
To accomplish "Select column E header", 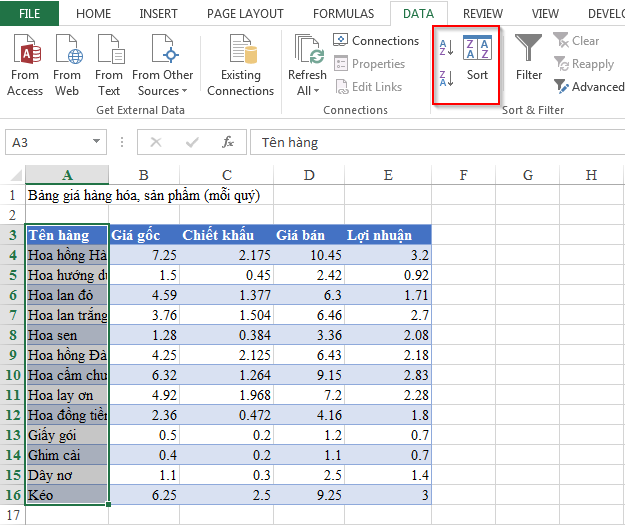I will pos(388,175).
